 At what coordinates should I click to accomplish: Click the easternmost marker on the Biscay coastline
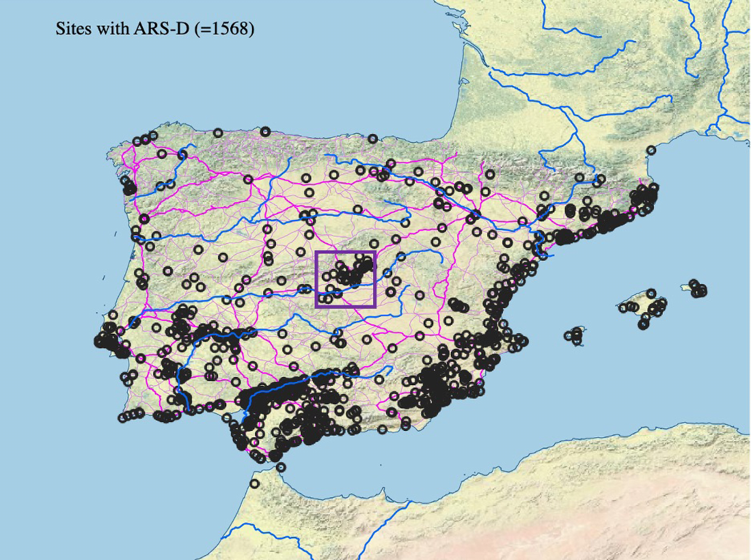373,139
